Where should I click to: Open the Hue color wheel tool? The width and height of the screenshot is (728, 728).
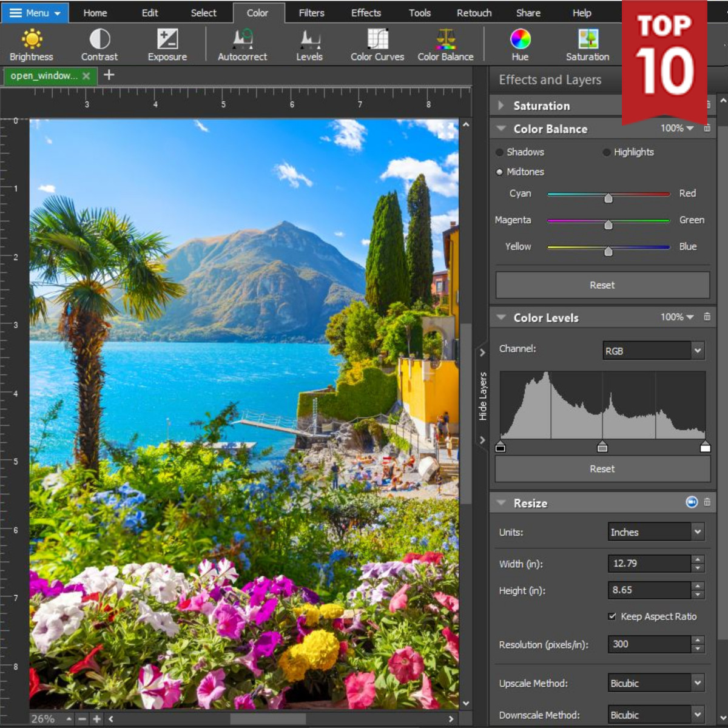(520, 45)
